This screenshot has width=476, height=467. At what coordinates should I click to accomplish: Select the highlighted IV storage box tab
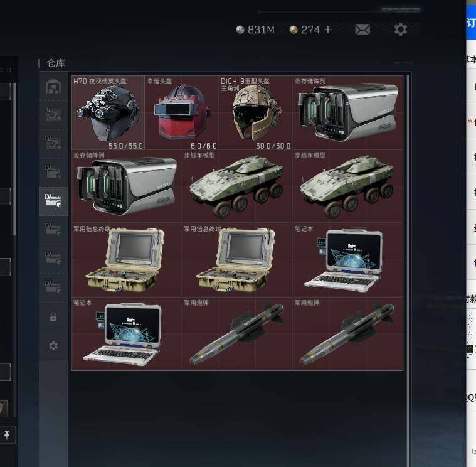53,201
